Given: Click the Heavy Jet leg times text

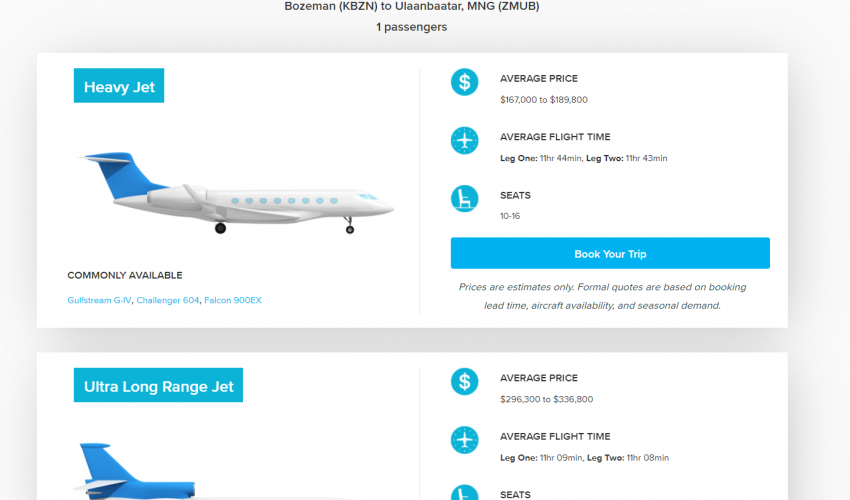Looking at the screenshot, I should [x=583, y=158].
